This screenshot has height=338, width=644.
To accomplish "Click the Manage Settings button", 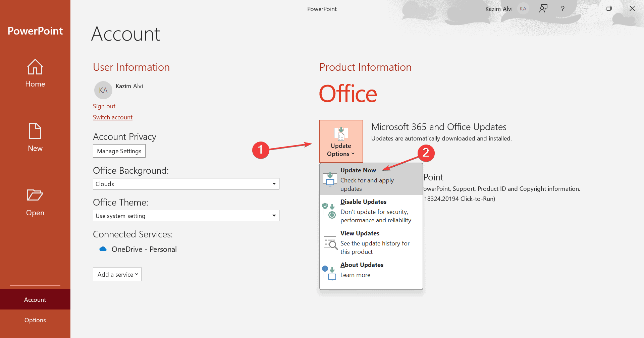I will click(x=119, y=151).
